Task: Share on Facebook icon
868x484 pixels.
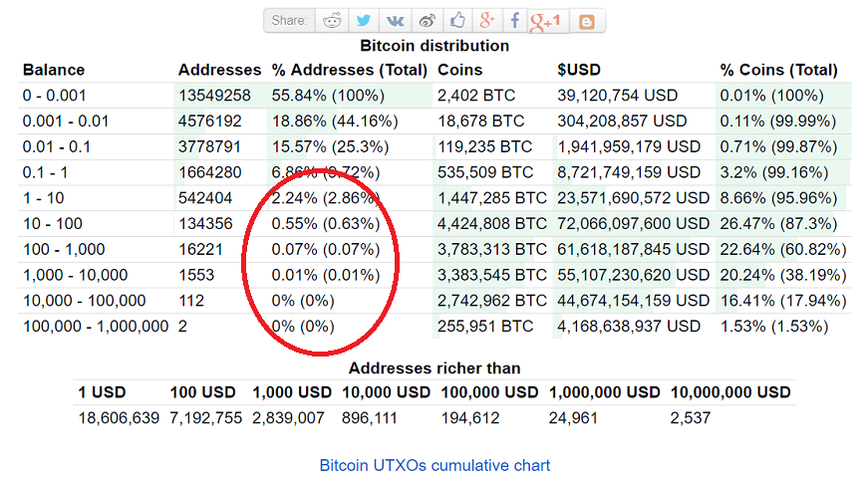Action: click(515, 21)
